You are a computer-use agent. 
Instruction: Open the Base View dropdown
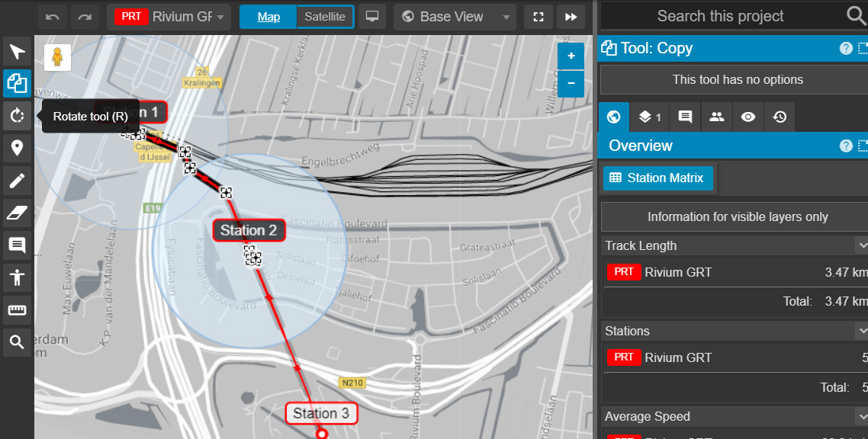point(455,17)
